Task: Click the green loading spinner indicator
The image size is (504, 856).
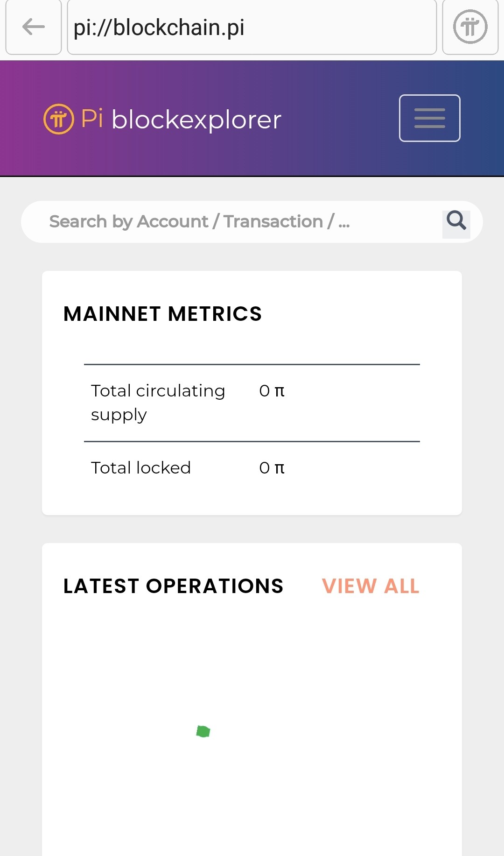Action: pyautogui.click(x=203, y=731)
